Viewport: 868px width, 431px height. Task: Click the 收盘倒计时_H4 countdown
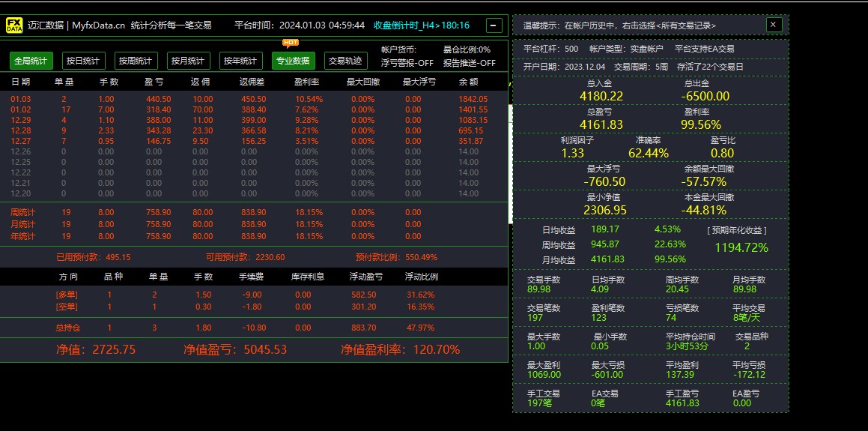click(x=422, y=25)
